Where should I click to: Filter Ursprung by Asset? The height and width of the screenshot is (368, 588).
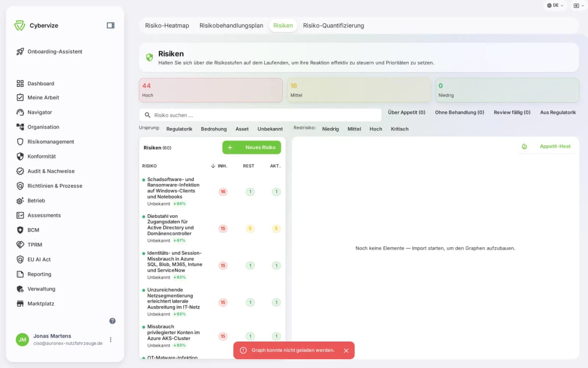(242, 129)
